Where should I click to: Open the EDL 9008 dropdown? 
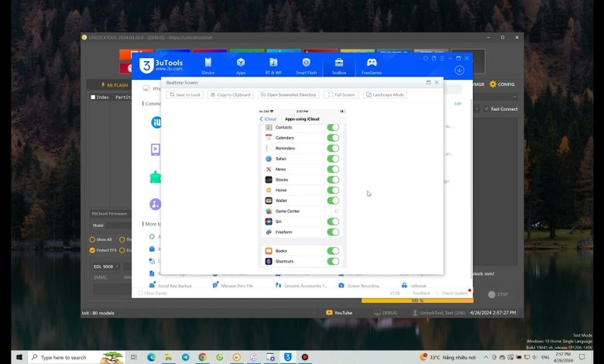tap(105, 266)
